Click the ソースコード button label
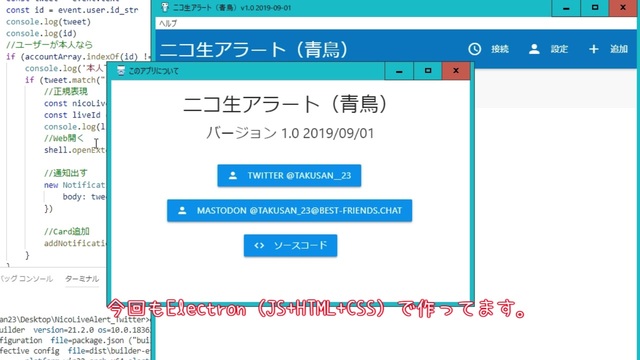This screenshot has width=640, height=360. click(300, 245)
